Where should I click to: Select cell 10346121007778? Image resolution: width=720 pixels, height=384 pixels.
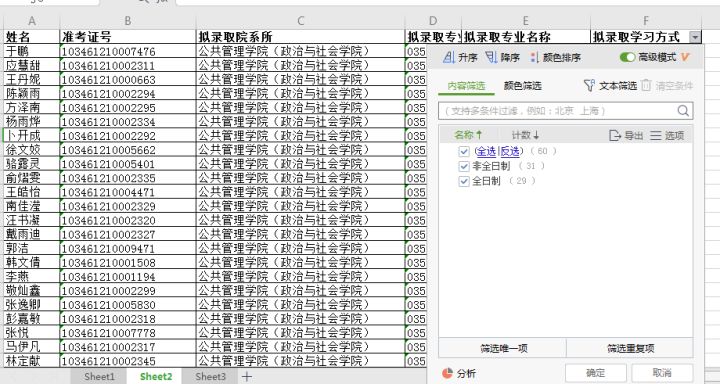[x=128, y=333]
